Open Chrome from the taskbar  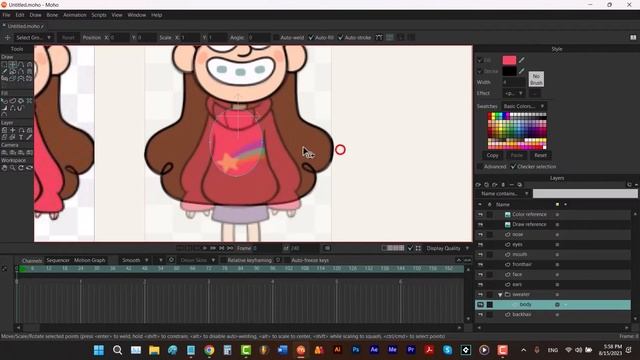[x=209, y=350]
